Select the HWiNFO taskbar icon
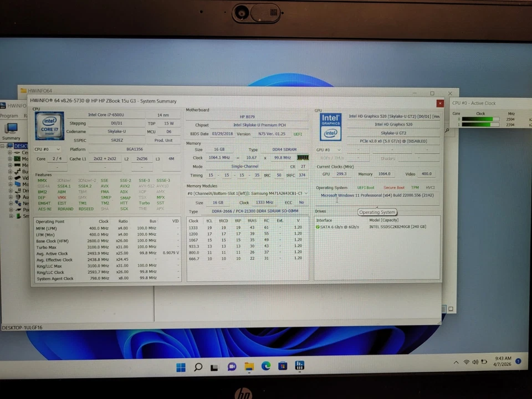 (299, 365)
